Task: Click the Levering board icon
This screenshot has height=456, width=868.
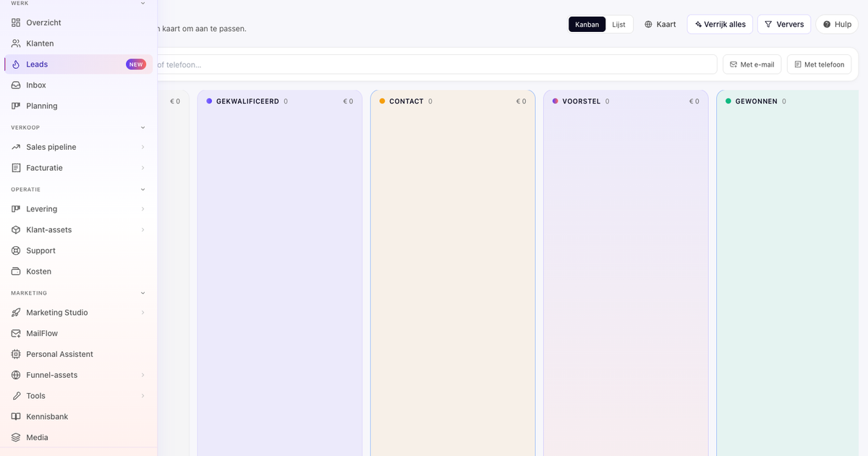Action: [16, 209]
